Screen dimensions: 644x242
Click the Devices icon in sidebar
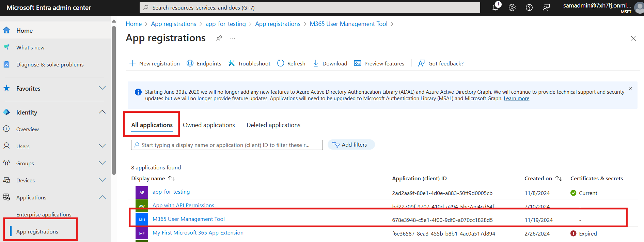coord(6,180)
